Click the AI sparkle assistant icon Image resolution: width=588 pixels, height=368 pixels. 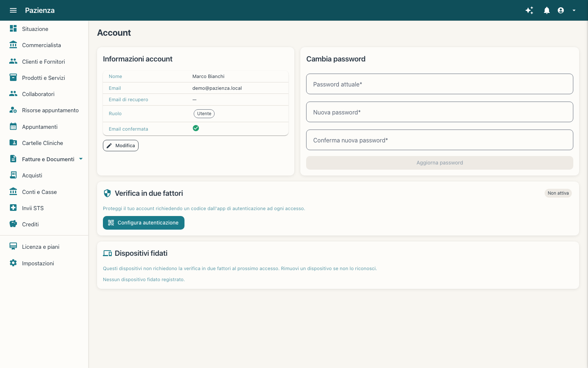529,10
